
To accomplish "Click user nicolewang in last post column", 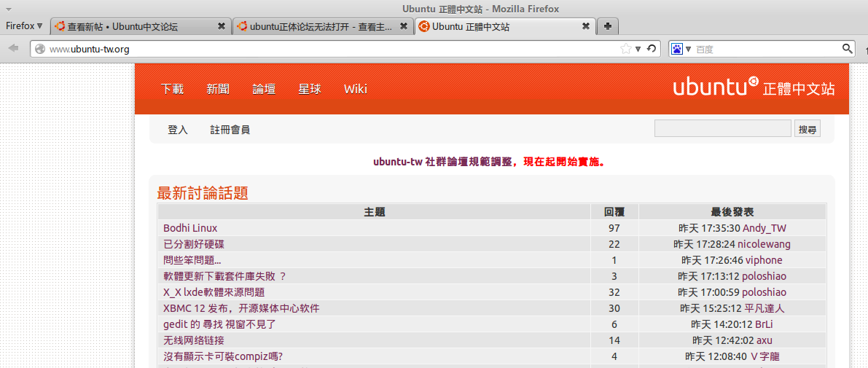I will (764, 244).
